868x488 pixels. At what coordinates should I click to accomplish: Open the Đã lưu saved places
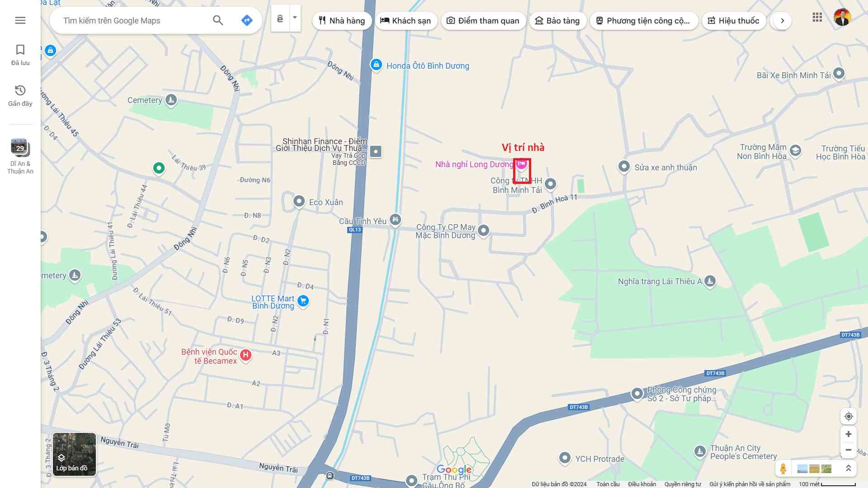[20, 55]
